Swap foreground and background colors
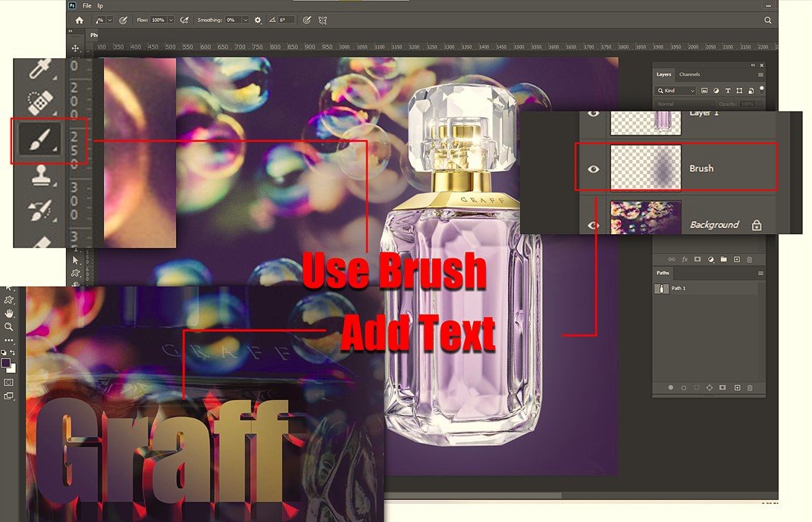This screenshot has width=812, height=522. point(12,353)
